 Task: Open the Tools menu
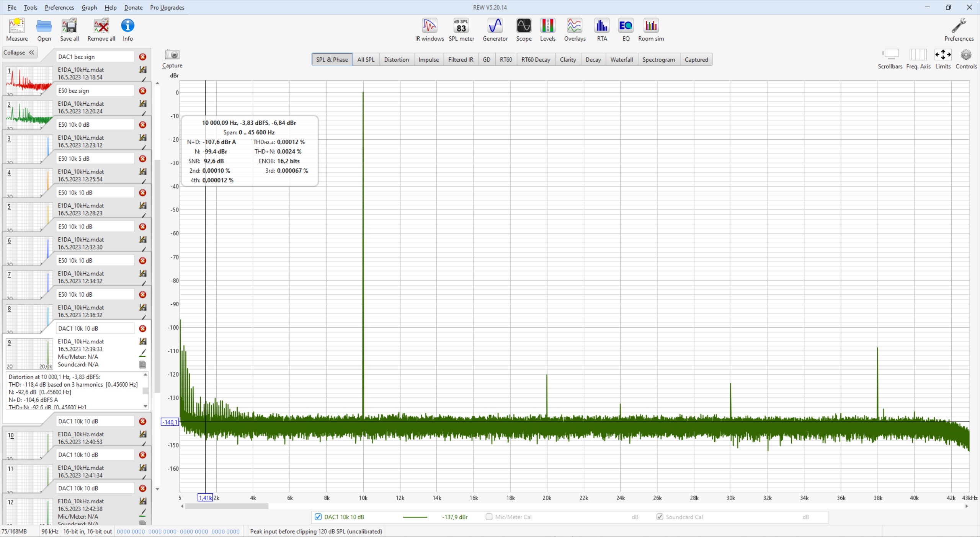(30, 7)
